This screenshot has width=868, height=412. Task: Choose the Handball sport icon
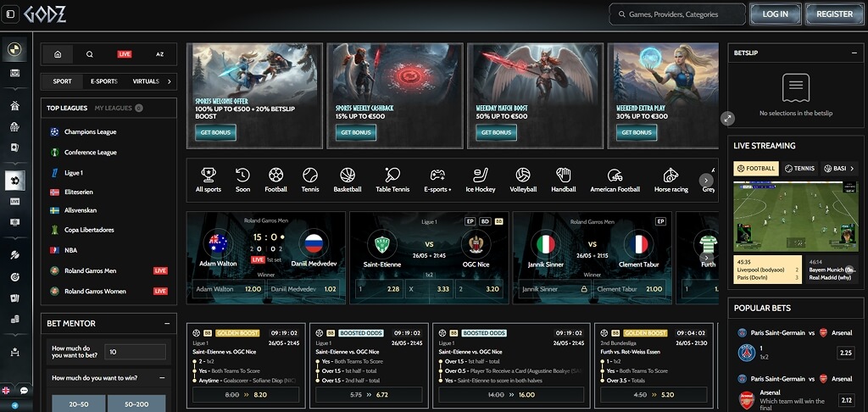coord(563,175)
